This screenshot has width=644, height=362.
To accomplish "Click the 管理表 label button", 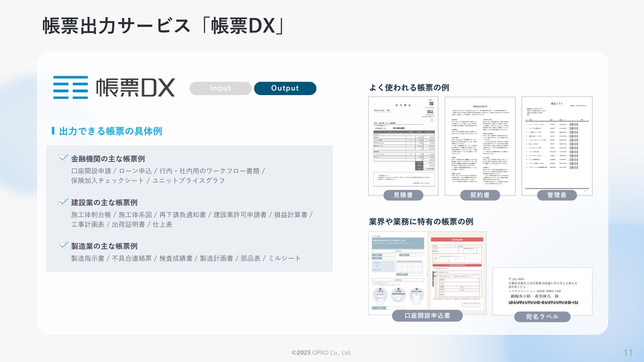I will pyautogui.click(x=556, y=195).
